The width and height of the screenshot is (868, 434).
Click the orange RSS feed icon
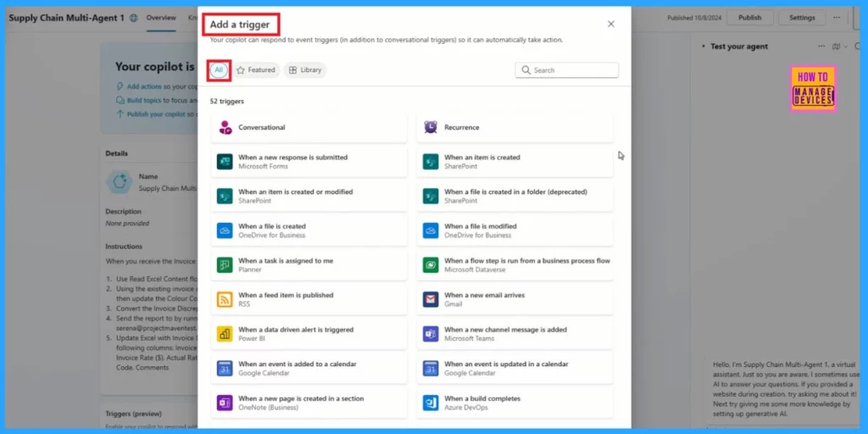click(x=225, y=299)
